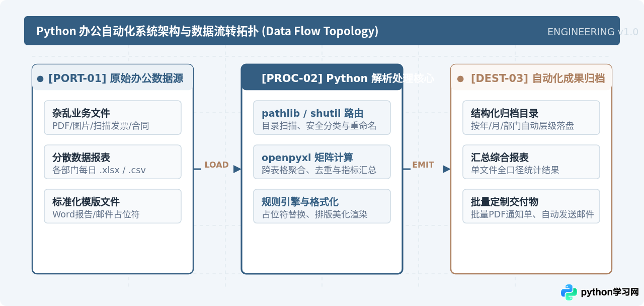The width and height of the screenshot is (644, 306).
Task: Click the EMIT connector label
Action: pyautogui.click(x=423, y=165)
